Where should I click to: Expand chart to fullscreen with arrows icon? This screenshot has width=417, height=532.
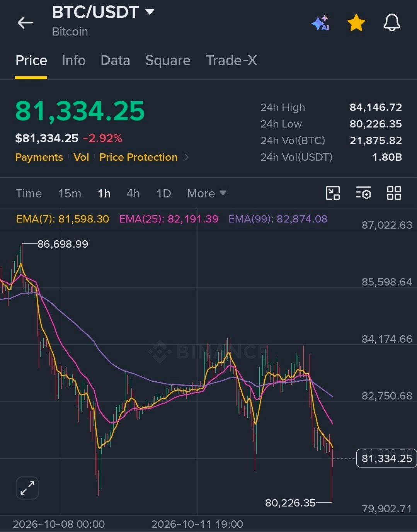click(x=27, y=488)
